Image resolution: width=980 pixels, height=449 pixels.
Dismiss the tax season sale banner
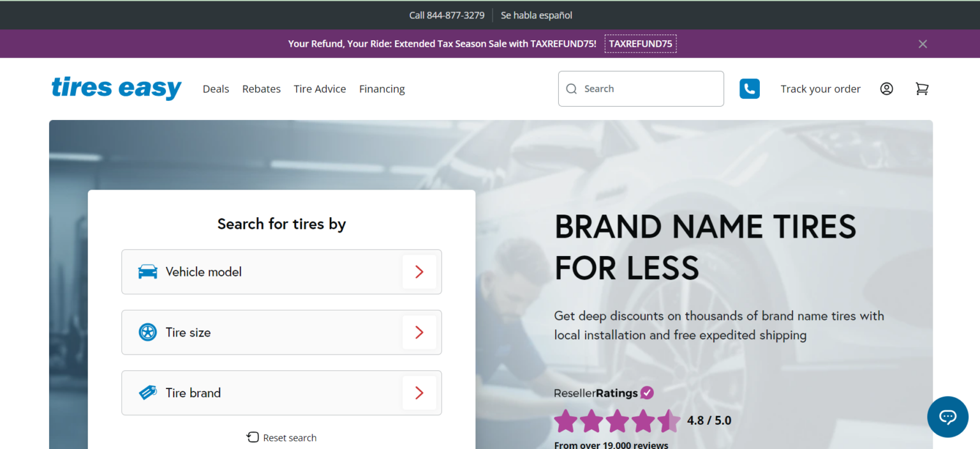click(923, 43)
